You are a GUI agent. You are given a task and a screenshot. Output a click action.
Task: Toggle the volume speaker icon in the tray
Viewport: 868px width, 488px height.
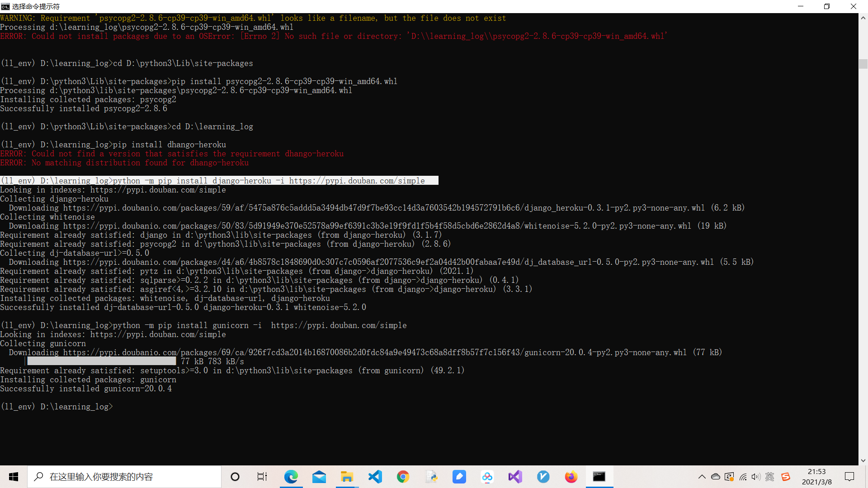click(756, 477)
